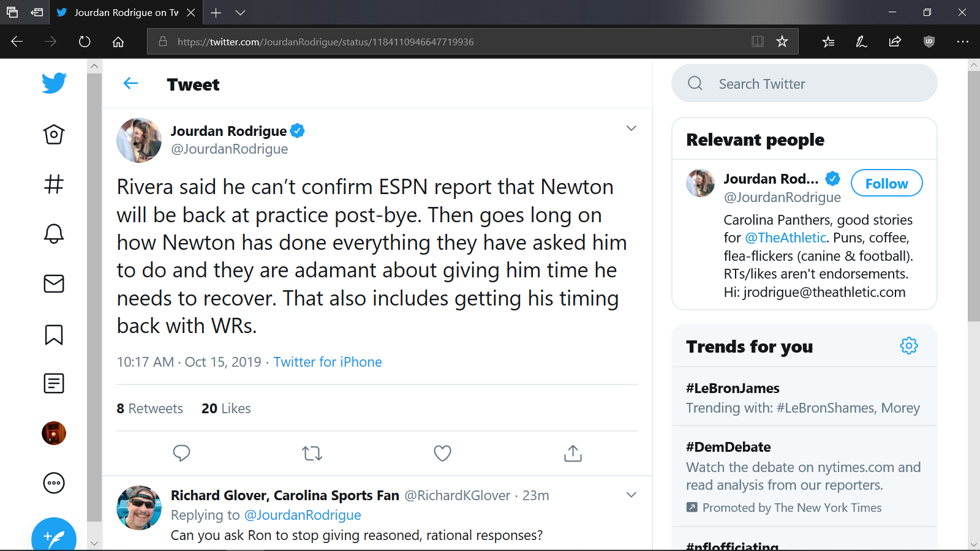Open a new browser tab with plus

pyautogui.click(x=216, y=12)
